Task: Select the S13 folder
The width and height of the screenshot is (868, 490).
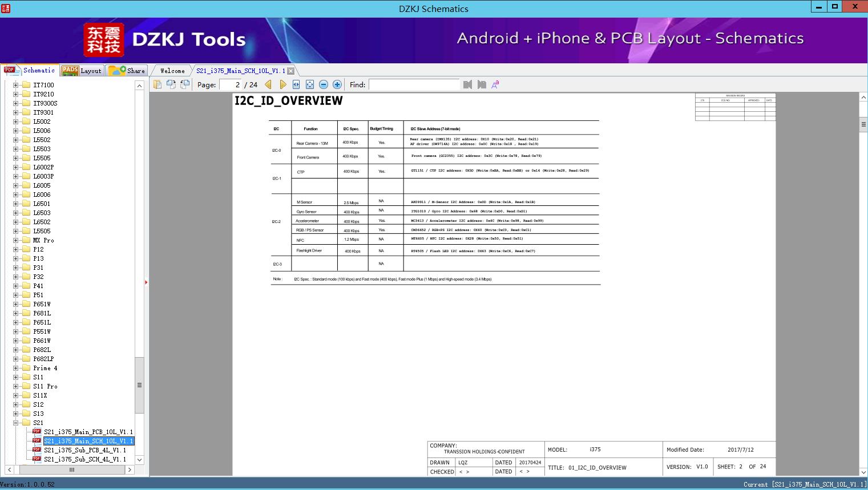Action: pyautogui.click(x=38, y=414)
